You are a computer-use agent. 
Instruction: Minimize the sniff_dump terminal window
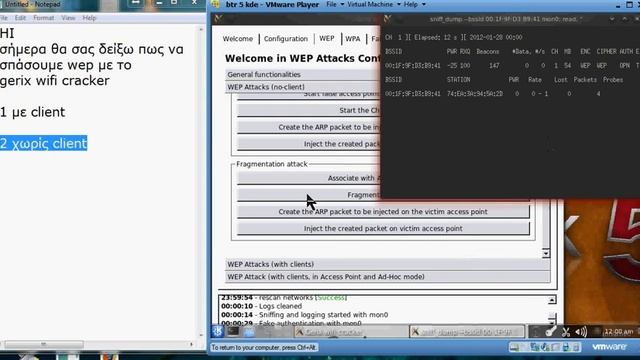tap(612, 19)
